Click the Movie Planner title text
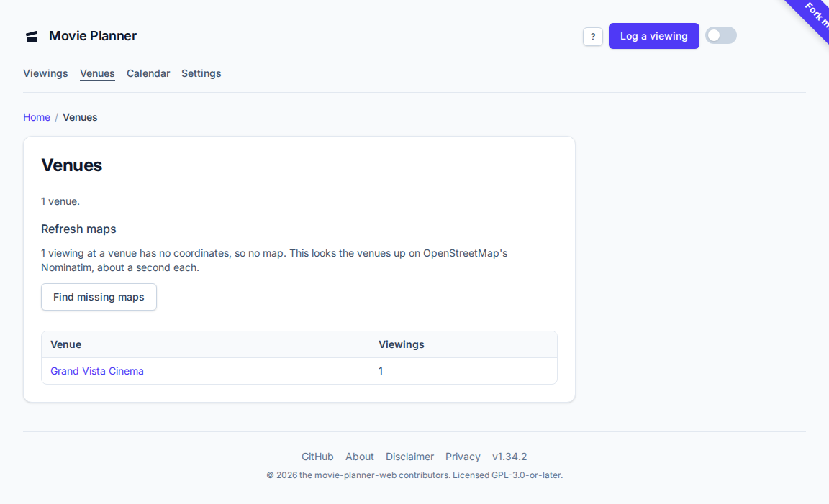The image size is (829, 504). click(x=93, y=36)
